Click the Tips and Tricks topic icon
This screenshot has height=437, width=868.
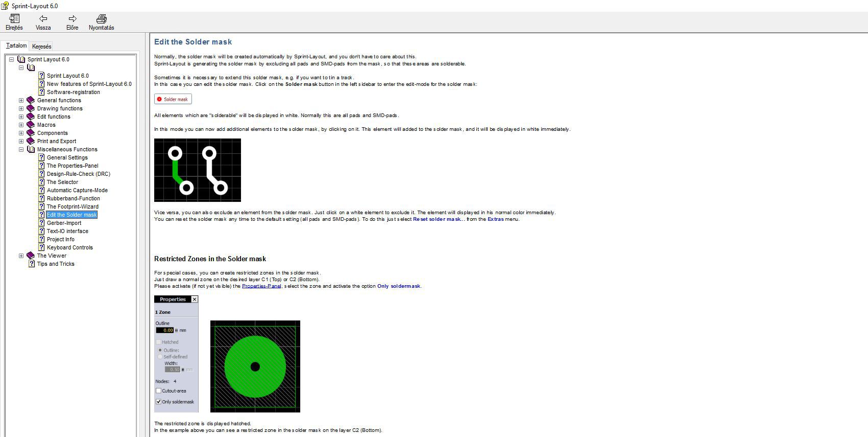(32, 264)
